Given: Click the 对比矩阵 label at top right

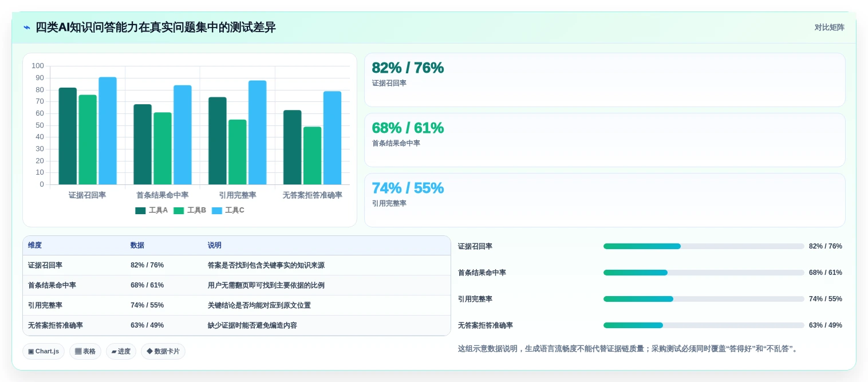Looking at the screenshot, I should tap(829, 27).
